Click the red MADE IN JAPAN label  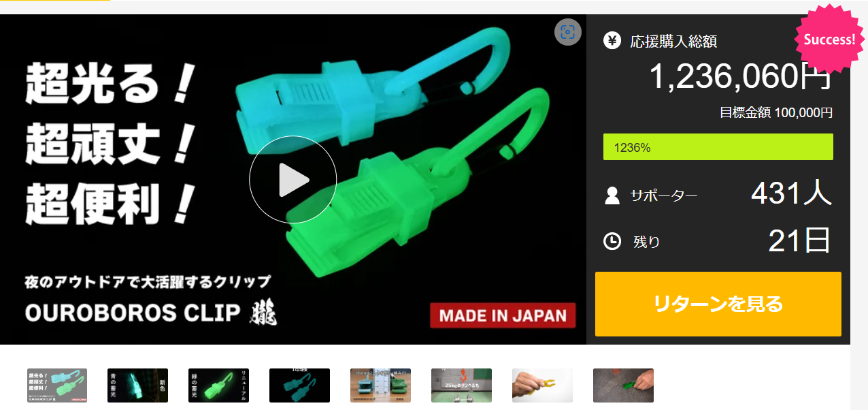pyautogui.click(x=503, y=315)
